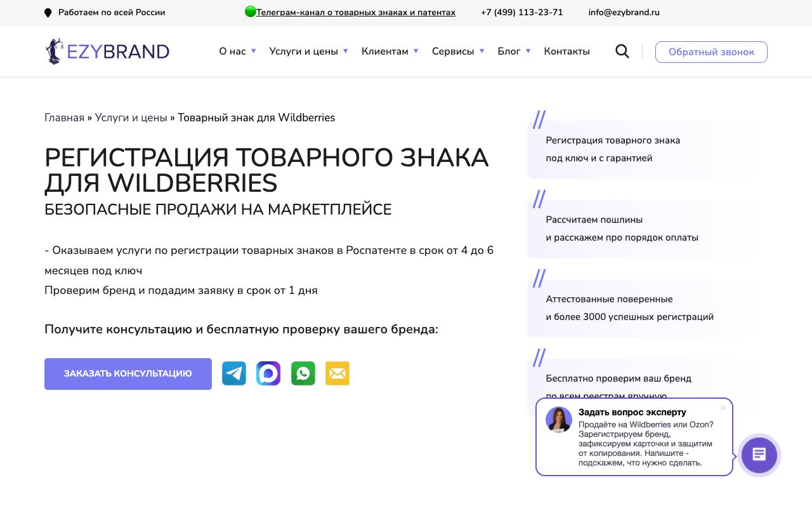
Task: Expand the Услуги и цены dropdown arrow
Action: pyautogui.click(x=345, y=51)
